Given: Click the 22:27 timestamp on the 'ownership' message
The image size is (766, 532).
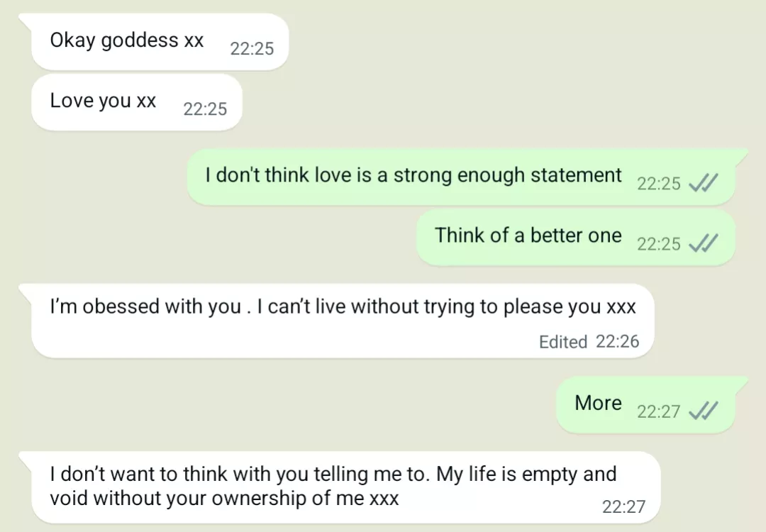Looking at the screenshot, I should [623, 506].
